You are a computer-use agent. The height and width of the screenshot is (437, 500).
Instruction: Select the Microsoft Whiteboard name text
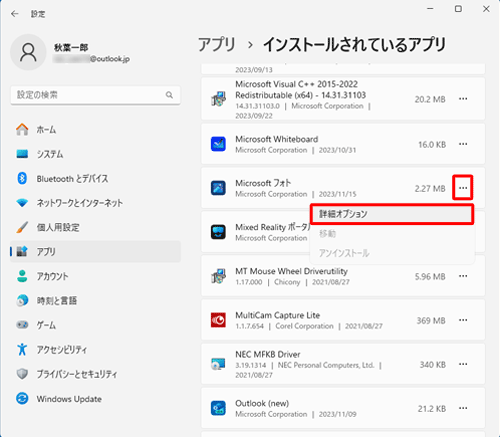(277, 139)
